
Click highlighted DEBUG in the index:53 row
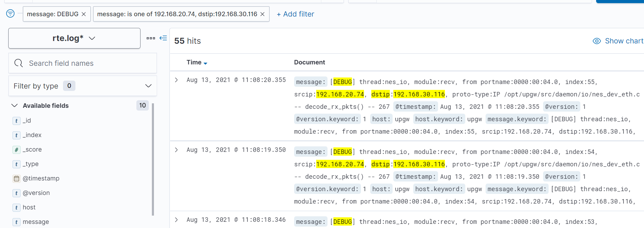coord(342,222)
